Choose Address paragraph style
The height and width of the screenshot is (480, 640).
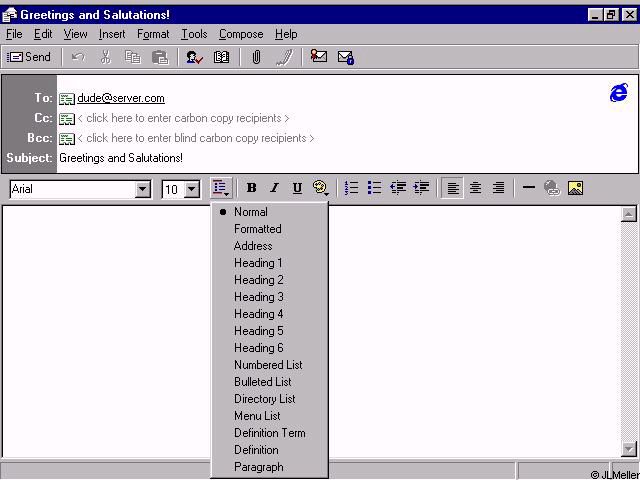[x=269, y=246]
